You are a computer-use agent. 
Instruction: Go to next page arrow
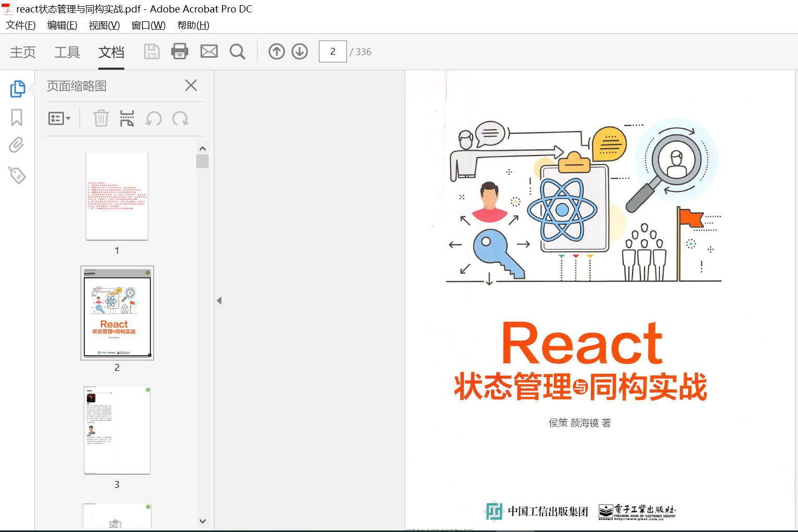coord(300,51)
